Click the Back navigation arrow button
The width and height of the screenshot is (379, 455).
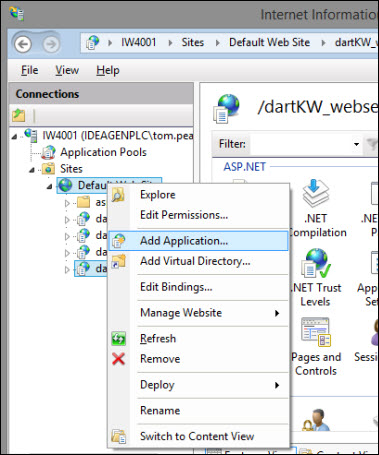click(23, 44)
